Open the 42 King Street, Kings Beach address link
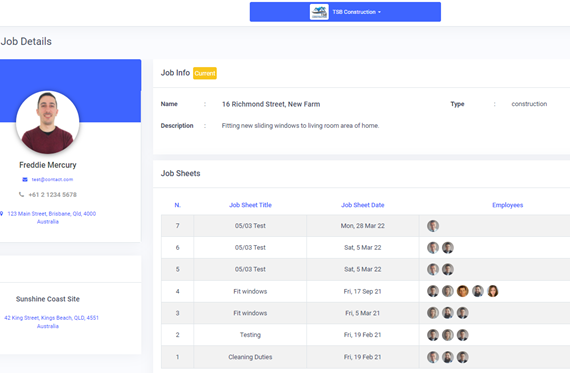Viewport: 570px width, 373px height. click(51, 322)
